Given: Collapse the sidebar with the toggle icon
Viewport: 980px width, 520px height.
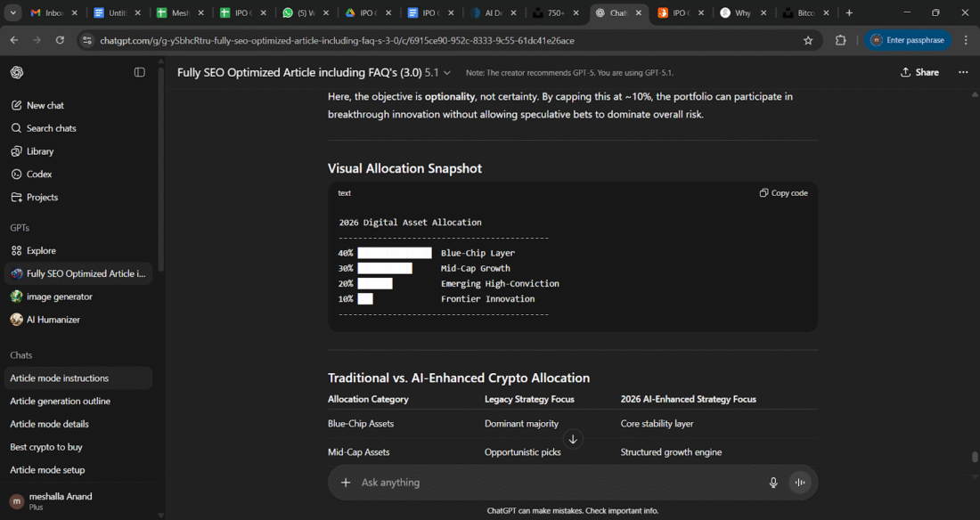Looking at the screenshot, I should click(139, 72).
